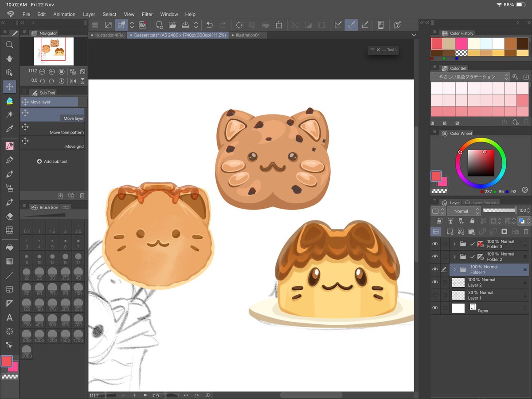This screenshot has height=399, width=532.
Task: Click the Lock layer icon in the Layer palette
Action: click(x=472, y=221)
